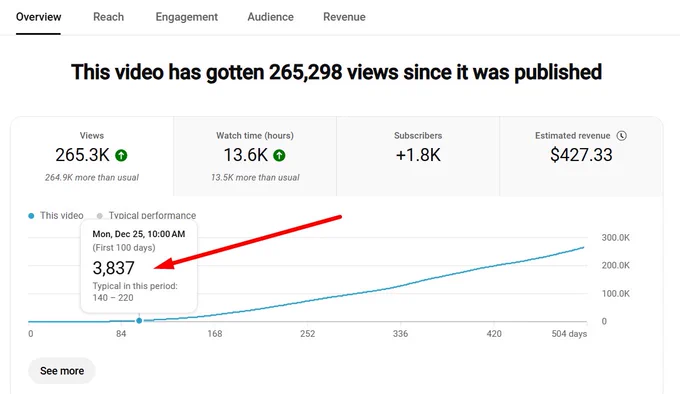Open the Revenue tab
This screenshot has width=680, height=394.
[x=344, y=17]
